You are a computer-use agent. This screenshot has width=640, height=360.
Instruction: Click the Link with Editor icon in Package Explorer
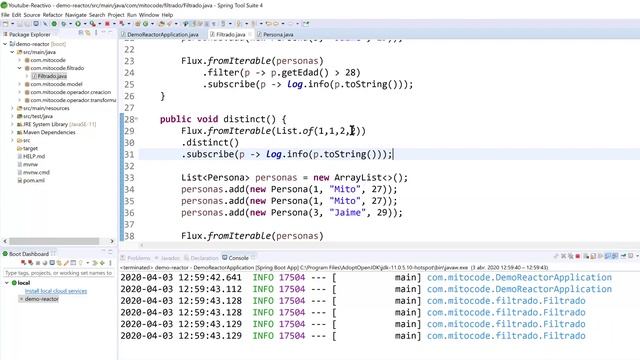coord(88,33)
